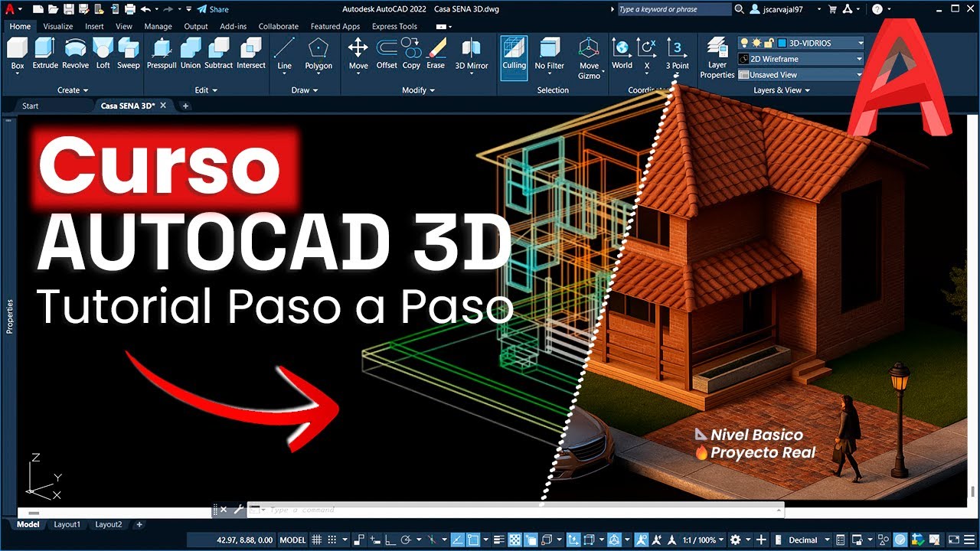Toggle transparency display in status bar
Image resolution: width=980 pixels, height=551 pixels.
[x=515, y=540]
